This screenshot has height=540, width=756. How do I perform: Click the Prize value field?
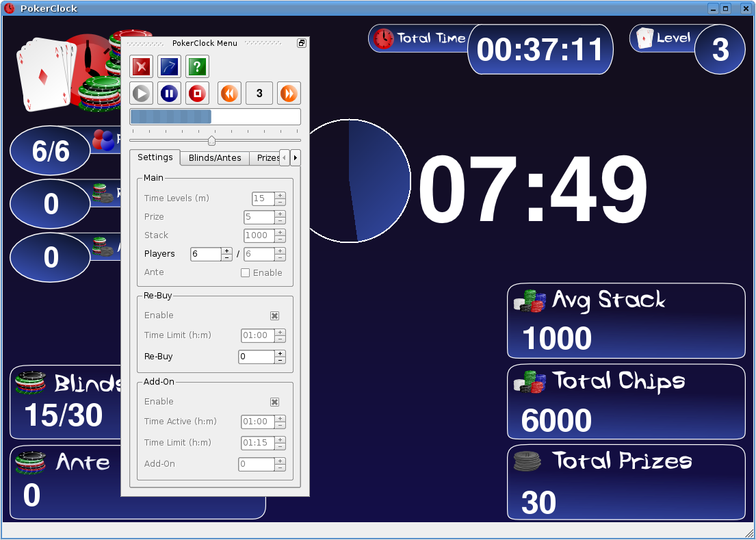point(259,217)
